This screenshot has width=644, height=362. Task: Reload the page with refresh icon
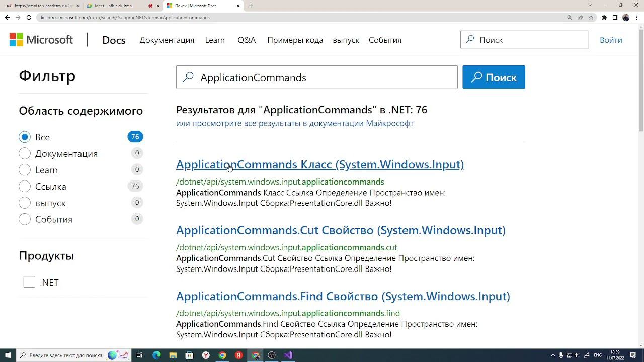tap(29, 17)
